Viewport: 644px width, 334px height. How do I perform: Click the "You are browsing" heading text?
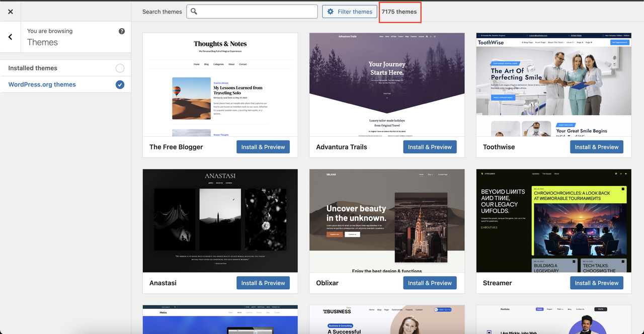[50, 31]
